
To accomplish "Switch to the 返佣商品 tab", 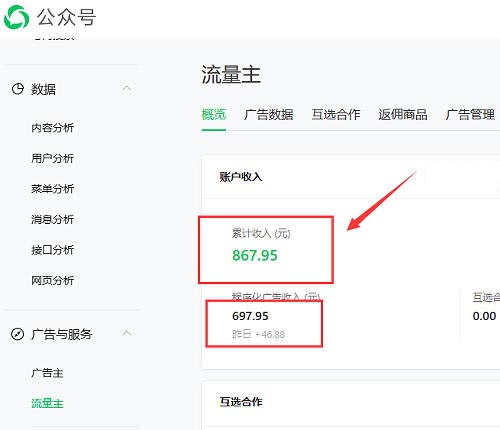I will [x=403, y=114].
